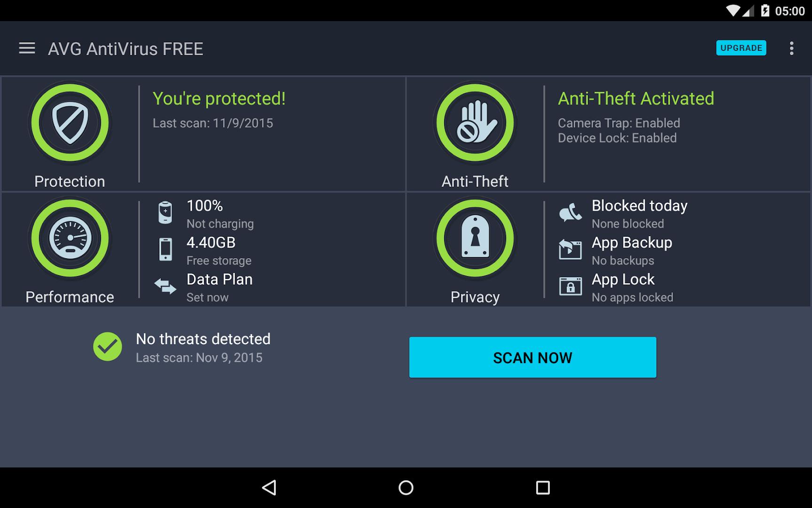Open the Anti-Theft hand icon
812x508 pixels.
point(475,123)
